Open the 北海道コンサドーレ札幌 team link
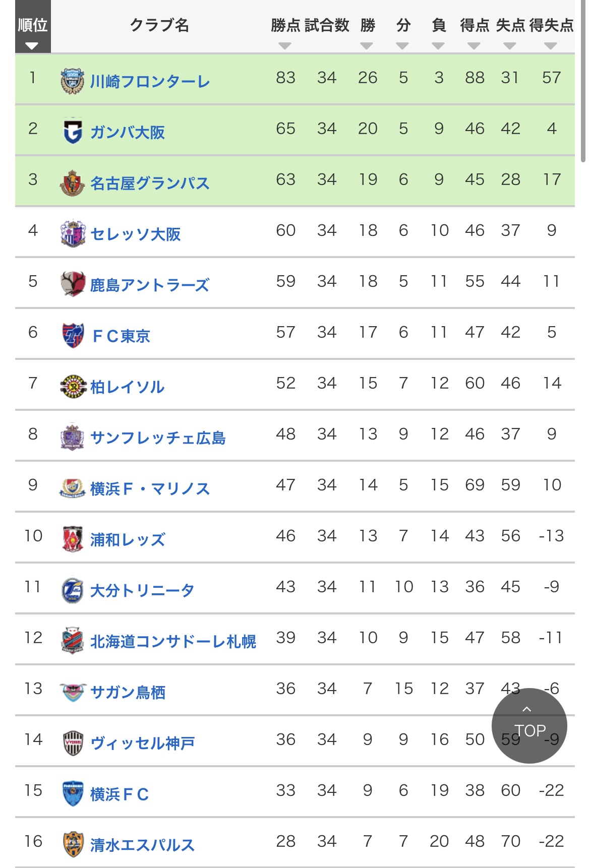Viewport: 590px width, 868px height. coord(173,642)
